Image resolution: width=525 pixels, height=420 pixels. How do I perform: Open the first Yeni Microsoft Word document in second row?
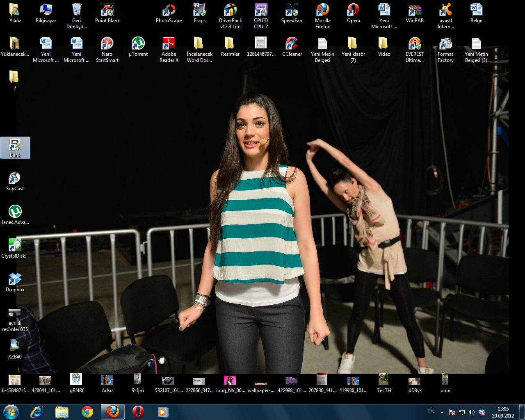click(x=46, y=49)
